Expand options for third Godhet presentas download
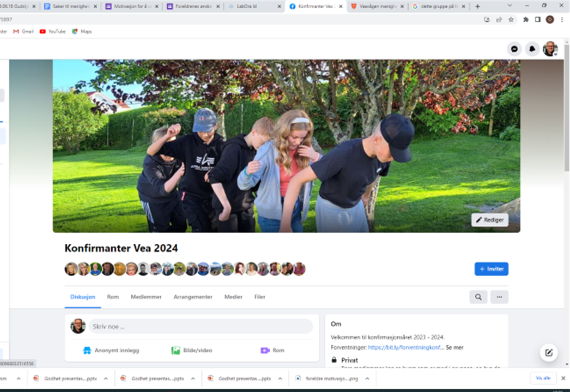Screen dimensions: 570x392 click(x=280, y=378)
